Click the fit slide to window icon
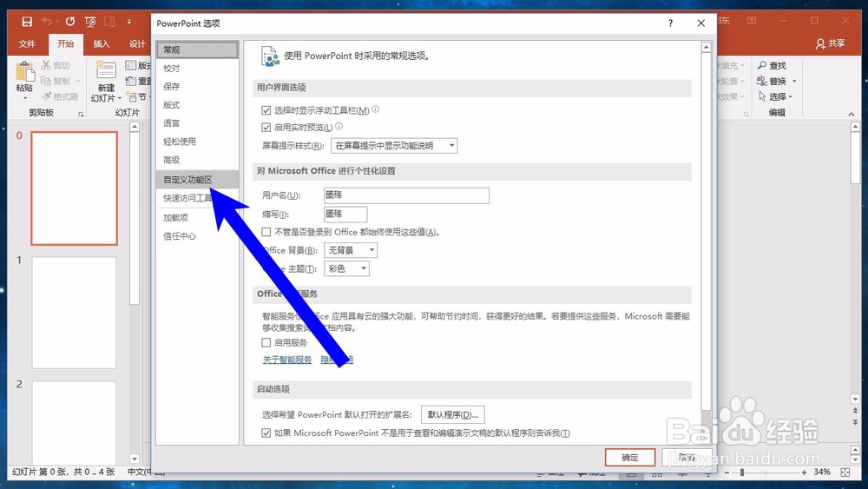Image resolution: width=868 pixels, height=489 pixels. pos(845,472)
